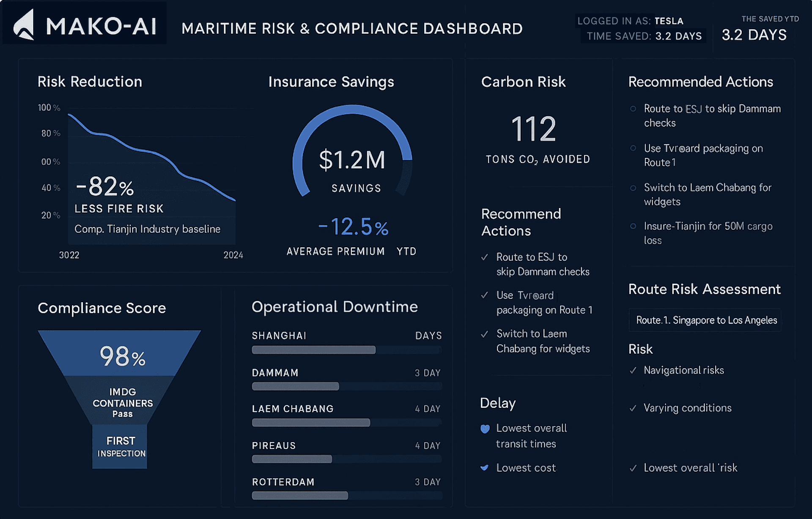Click the heart icon beside Lowest overall transit times
The image size is (812, 519).
(486, 428)
